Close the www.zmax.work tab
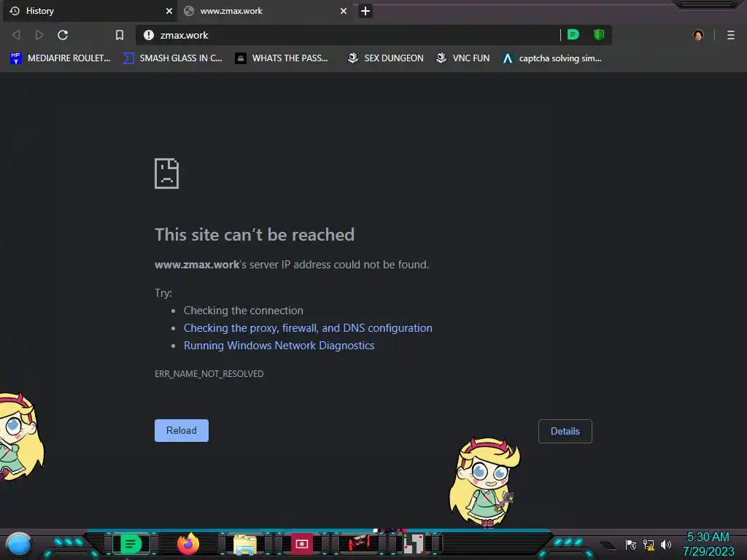 click(x=344, y=11)
